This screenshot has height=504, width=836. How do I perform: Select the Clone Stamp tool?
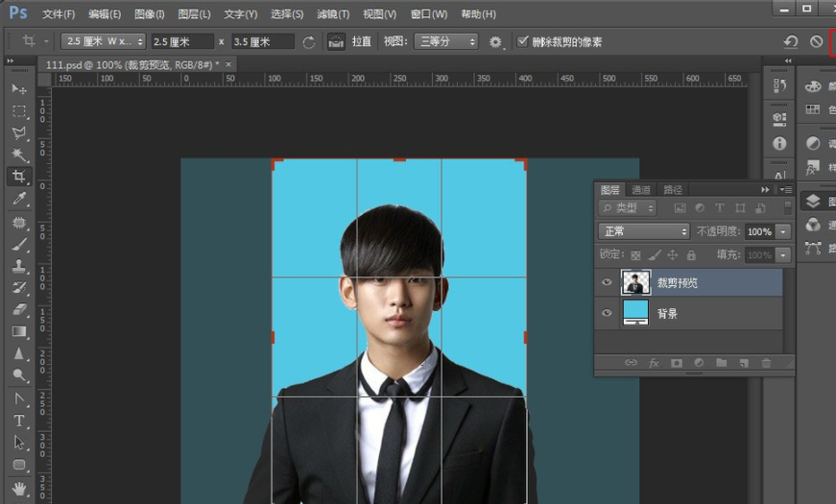click(x=18, y=266)
